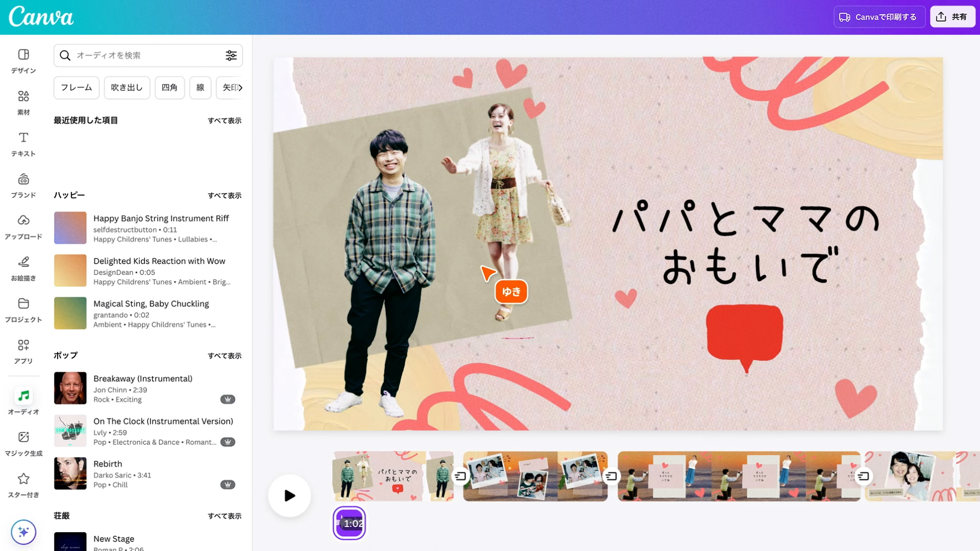Open the 素材 elements panel
The height and width of the screenshot is (551, 980).
point(23,103)
